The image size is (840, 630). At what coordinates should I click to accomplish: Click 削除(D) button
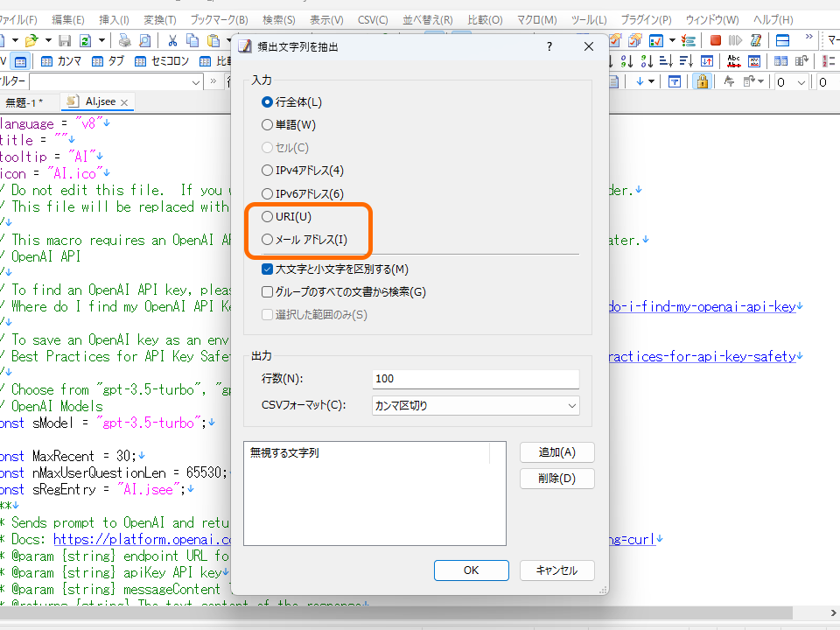pos(557,479)
